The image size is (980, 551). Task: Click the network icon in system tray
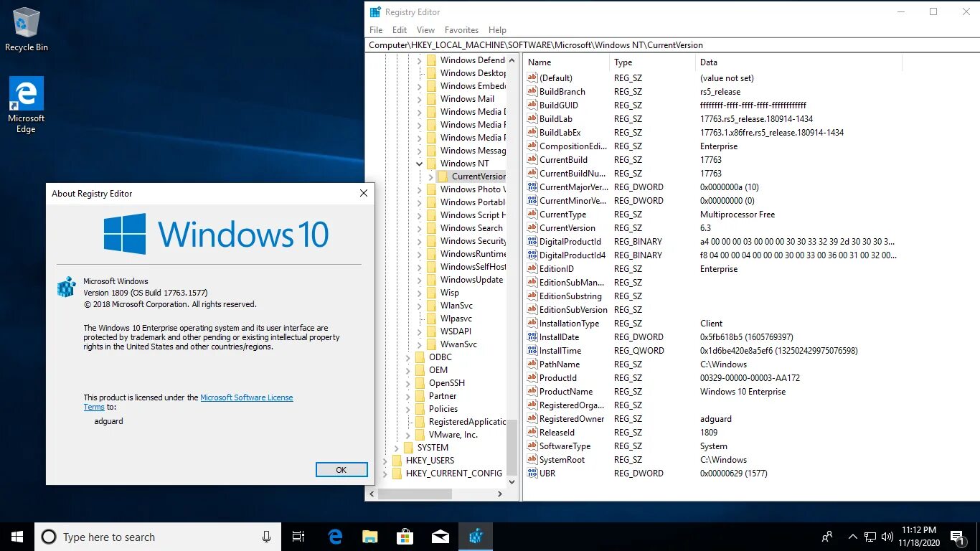[x=870, y=537]
